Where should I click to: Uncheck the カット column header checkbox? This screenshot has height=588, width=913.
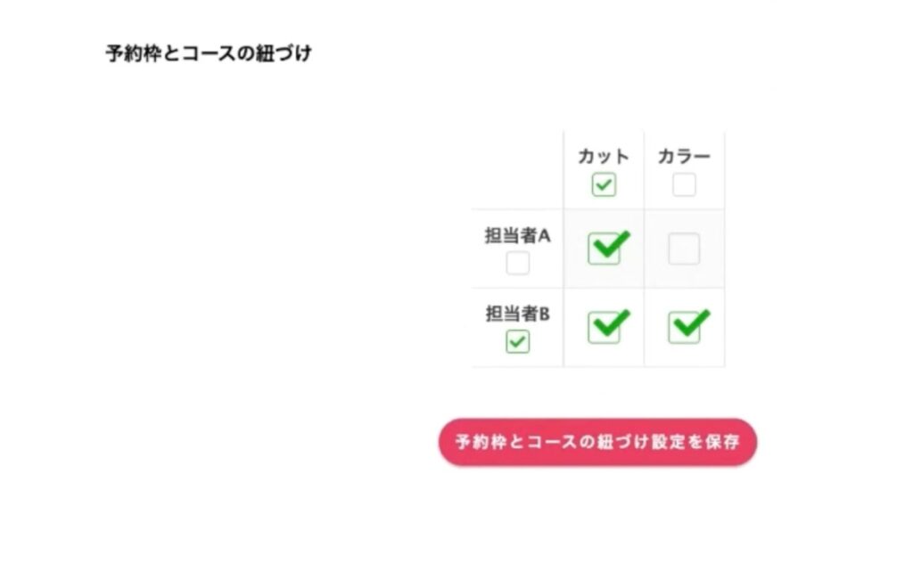click(604, 185)
